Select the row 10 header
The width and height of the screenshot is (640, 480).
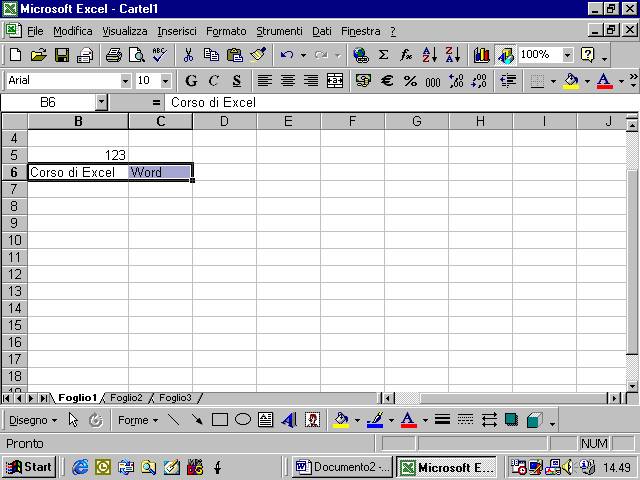15,240
